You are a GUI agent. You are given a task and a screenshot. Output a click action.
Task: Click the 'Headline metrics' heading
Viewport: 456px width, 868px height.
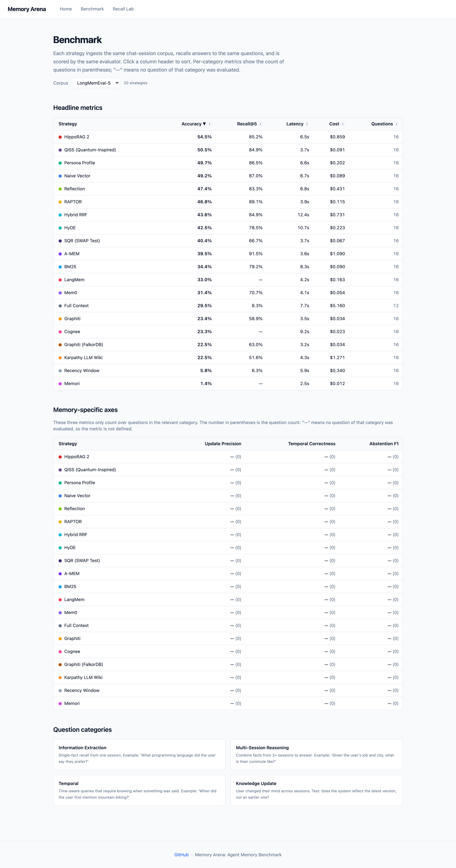[x=78, y=108]
